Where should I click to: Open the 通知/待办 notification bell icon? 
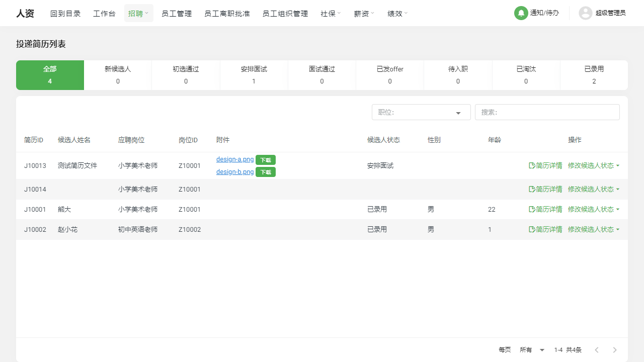(521, 13)
